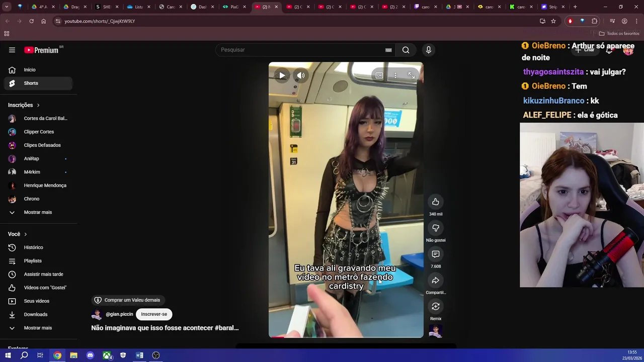
Task: Play the paused Short video
Action: point(282,75)
